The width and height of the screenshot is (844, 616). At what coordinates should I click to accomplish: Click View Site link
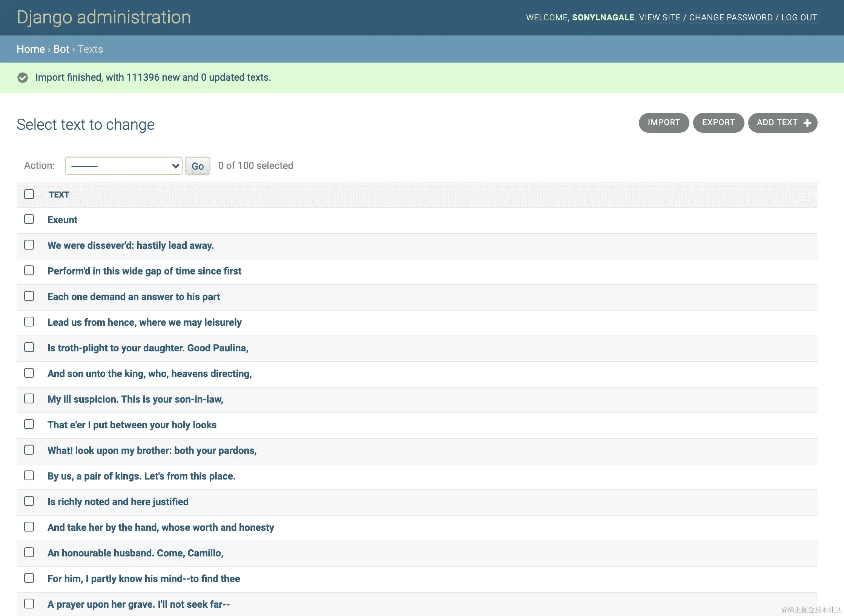[660, 18]
